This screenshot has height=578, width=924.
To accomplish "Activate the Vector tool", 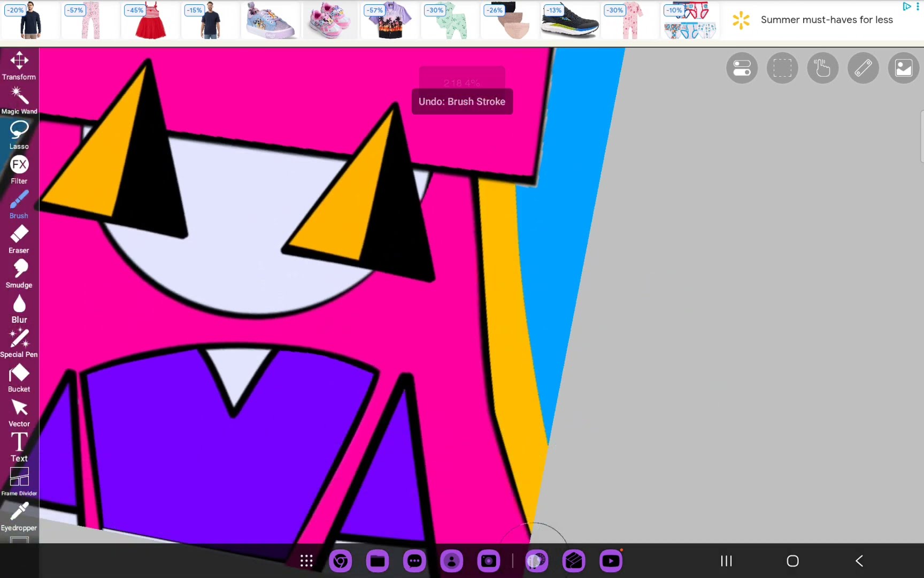I will (19, 413).
